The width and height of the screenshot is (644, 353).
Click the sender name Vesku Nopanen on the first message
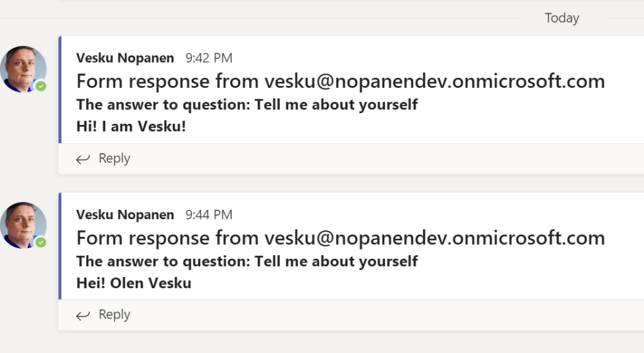[125, 58]
